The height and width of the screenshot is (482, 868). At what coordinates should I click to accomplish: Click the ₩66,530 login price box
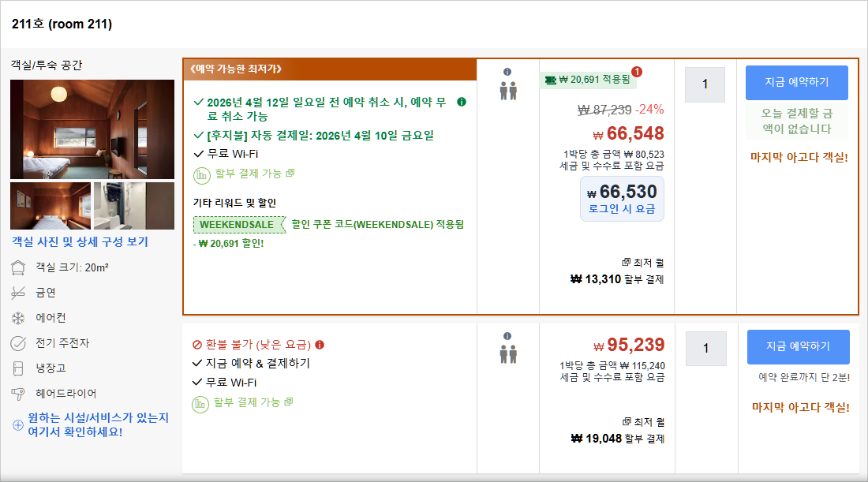(x=622, y=198)
